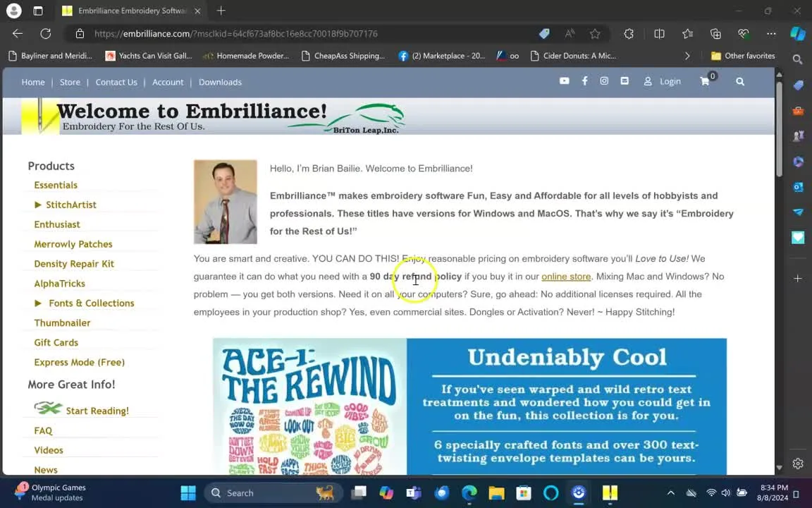Open the Ace-1 The Rewind banner image
The image size is (812, 508).
tap(309, 407)
